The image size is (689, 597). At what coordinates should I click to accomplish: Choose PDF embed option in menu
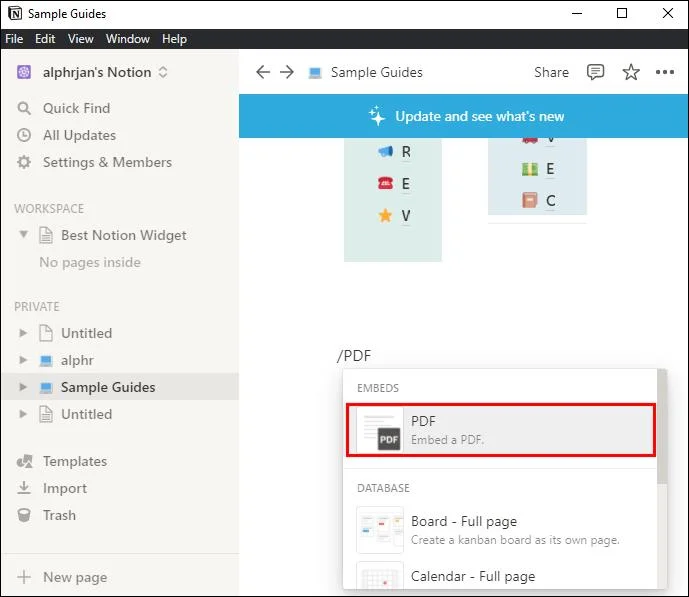(501, 430)
